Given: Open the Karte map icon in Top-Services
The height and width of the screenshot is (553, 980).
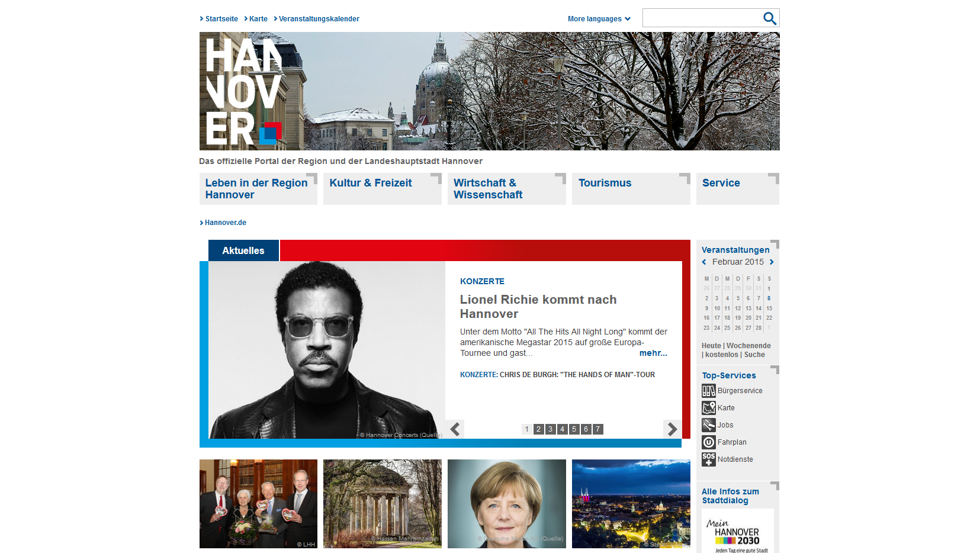Looking at the screenshot, I should [709, 408].
